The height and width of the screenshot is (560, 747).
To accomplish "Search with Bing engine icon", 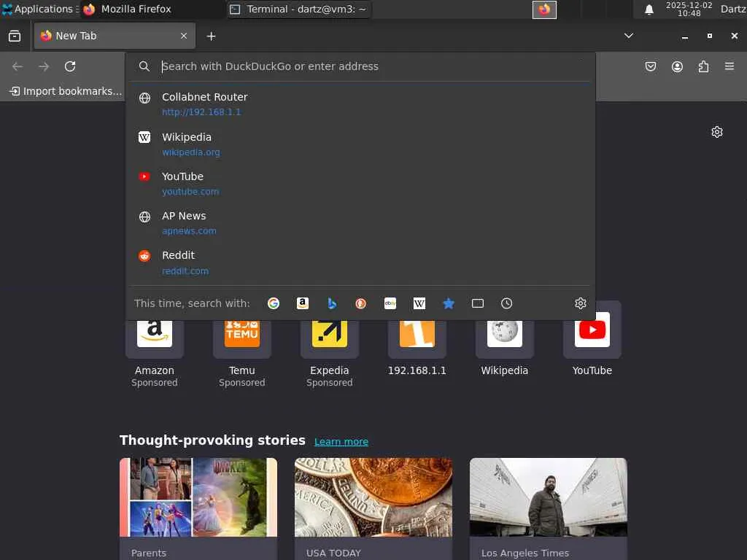I will pos(332,303).
